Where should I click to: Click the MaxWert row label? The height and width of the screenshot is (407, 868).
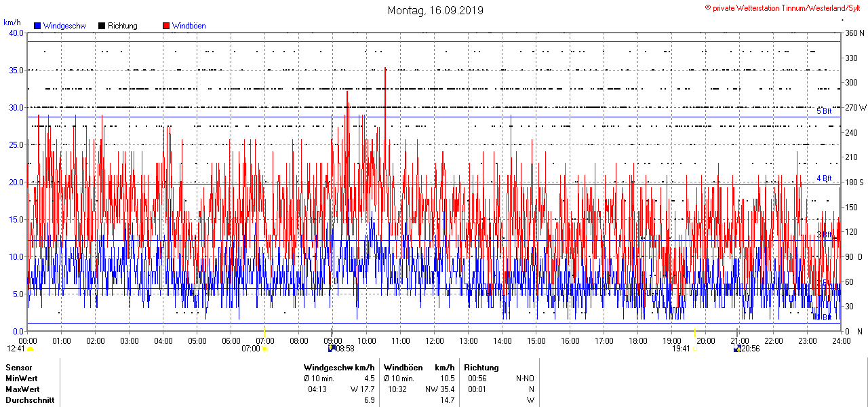tap(22, 389)
